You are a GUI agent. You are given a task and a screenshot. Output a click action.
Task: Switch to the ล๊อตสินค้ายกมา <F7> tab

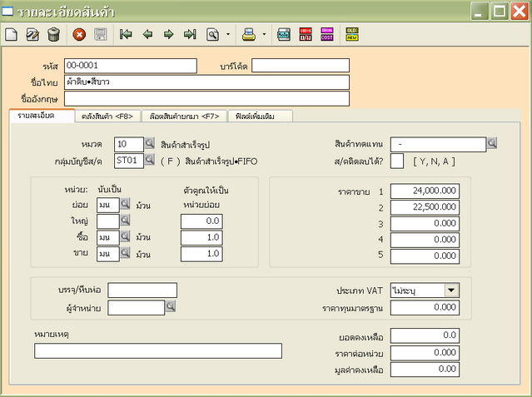coord(182,116)
